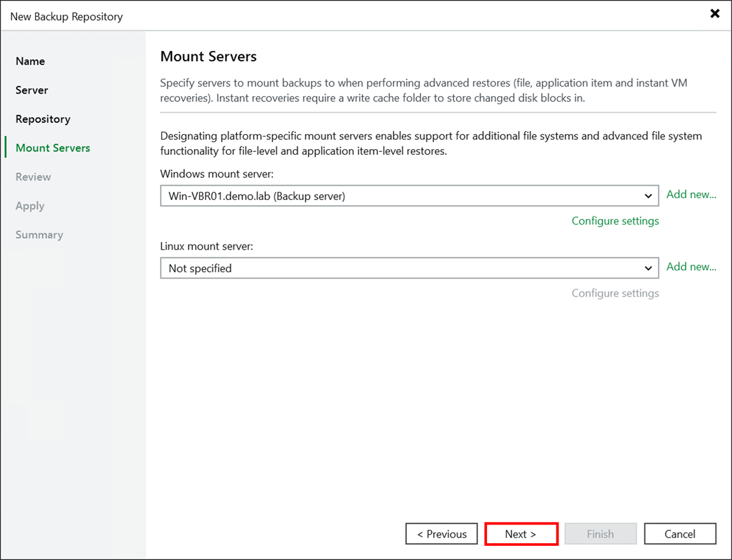
Task: Click the grayed Configure settings under Linux mount server
Action: click(x=615, y=293)
